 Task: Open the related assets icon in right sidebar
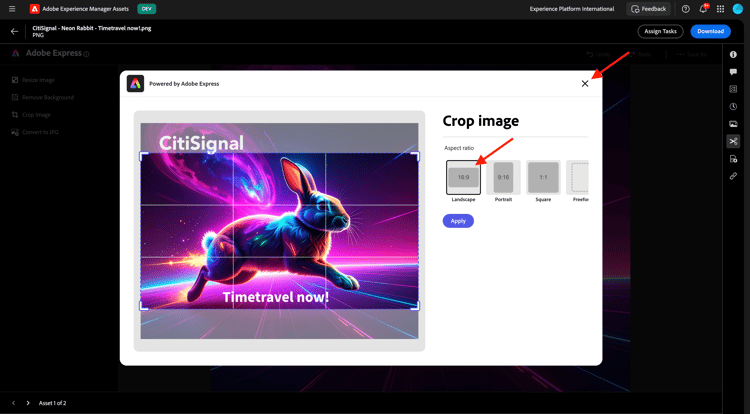733,159
